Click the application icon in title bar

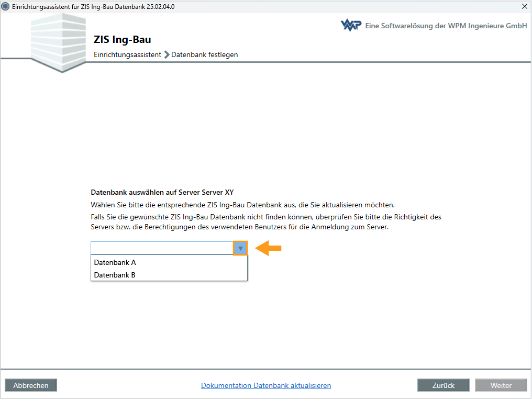coord(5,6)
